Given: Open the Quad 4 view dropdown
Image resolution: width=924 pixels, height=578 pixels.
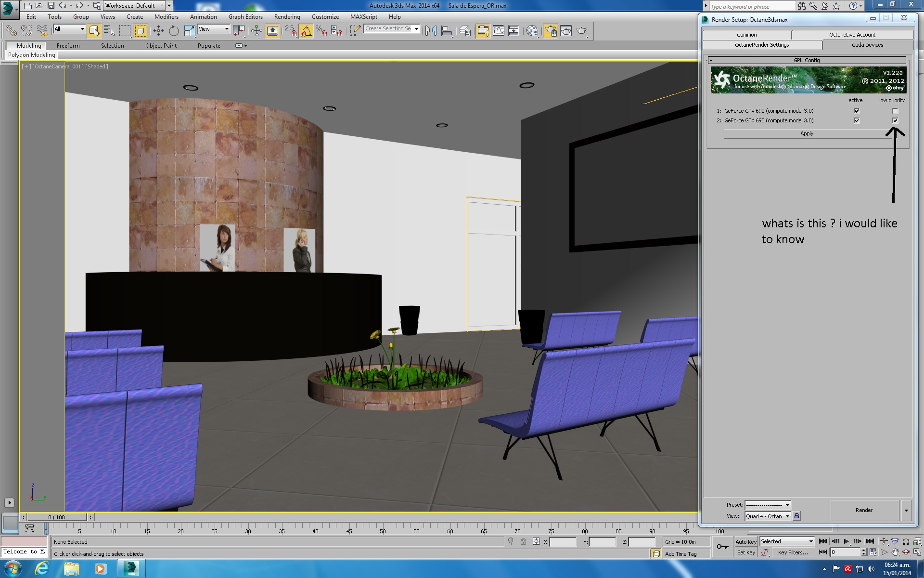Looking at the screenshot, I should point(768,516).
